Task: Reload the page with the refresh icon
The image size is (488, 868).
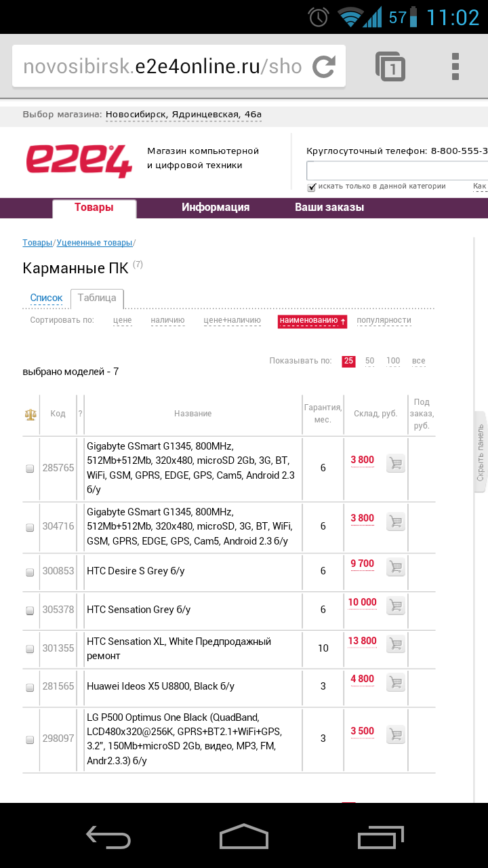Action: (x=324, y=66)
